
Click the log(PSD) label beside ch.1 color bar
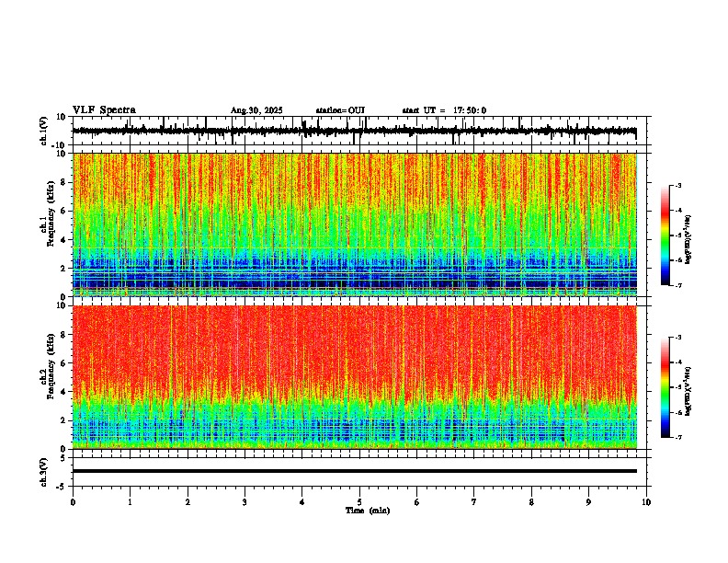[688, 239]
